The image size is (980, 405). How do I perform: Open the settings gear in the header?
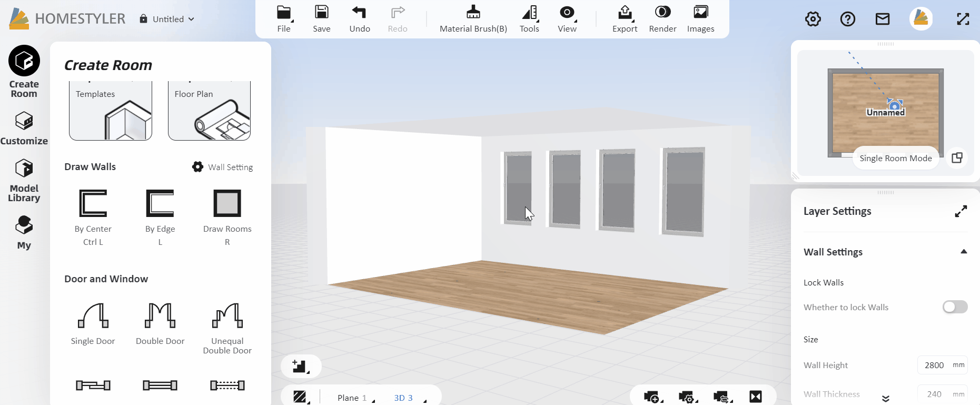813,19
